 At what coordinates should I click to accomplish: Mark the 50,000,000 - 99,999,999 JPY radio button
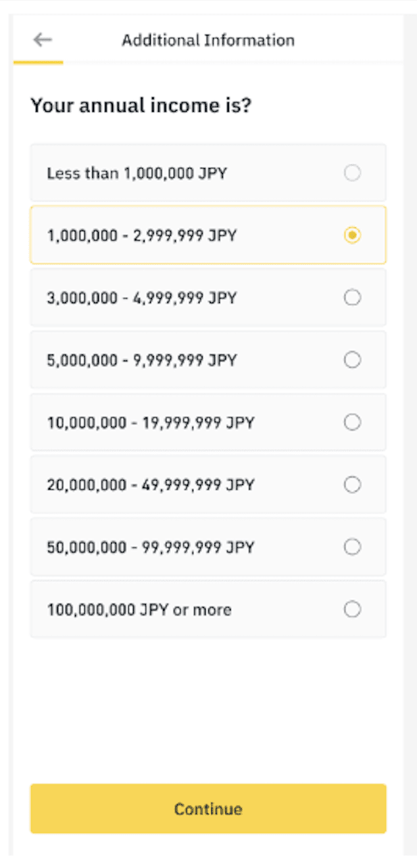tap(353, 547)
